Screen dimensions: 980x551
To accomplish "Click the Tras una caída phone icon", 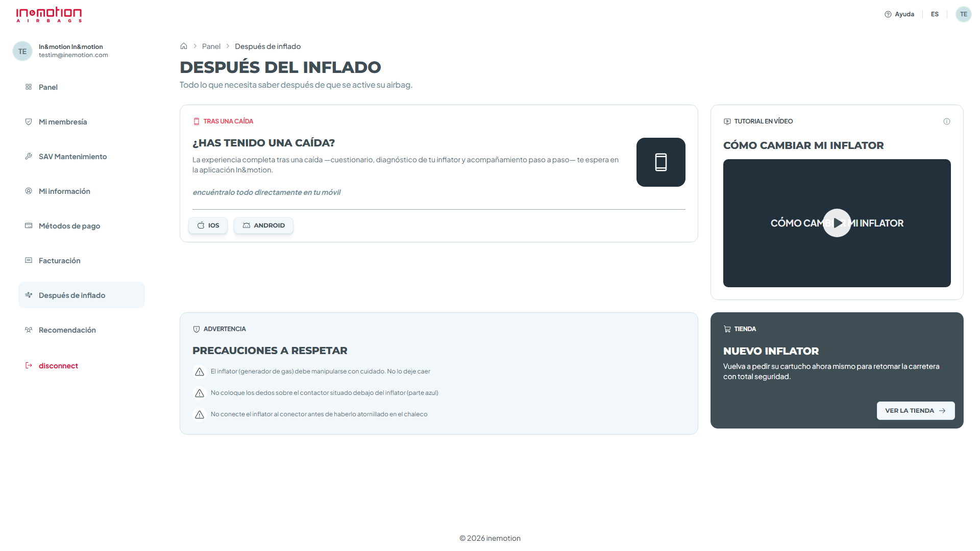I will click(197, 121).
